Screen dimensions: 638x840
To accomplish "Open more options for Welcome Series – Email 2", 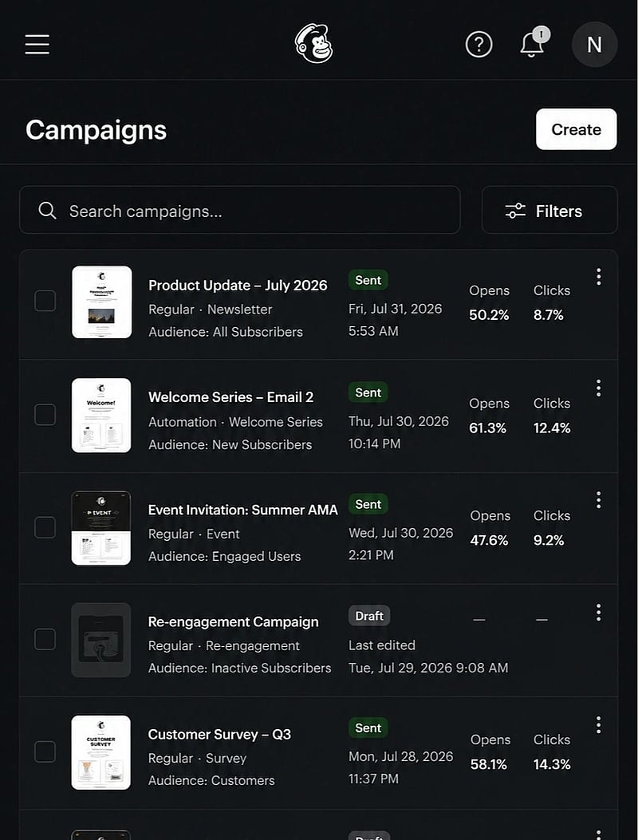I will click(598, 388).
